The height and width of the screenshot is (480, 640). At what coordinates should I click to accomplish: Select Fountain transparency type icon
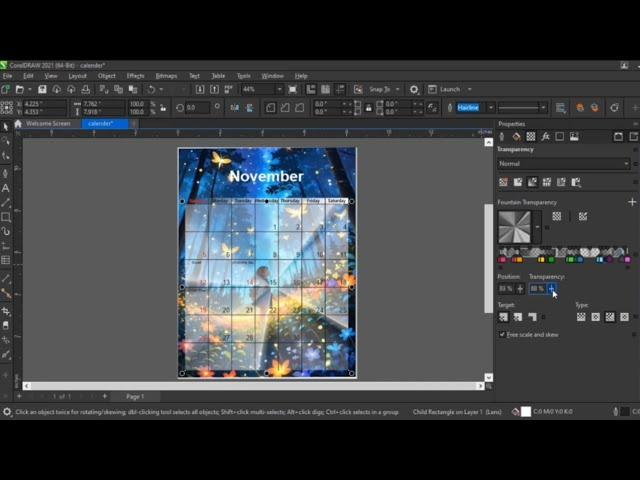[532, 182]
